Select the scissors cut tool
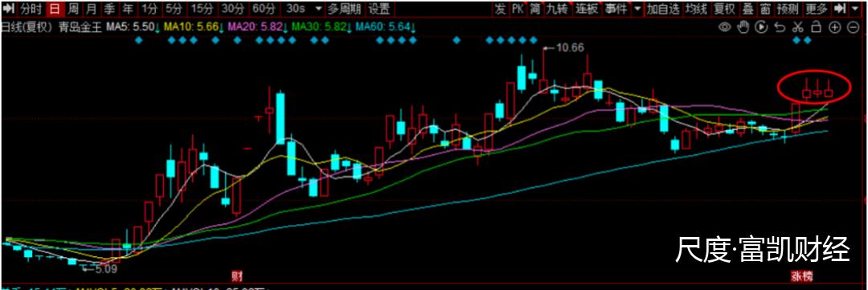Viewport: 868px width, 290px height. pyautogui.click(x=798, y=27)
